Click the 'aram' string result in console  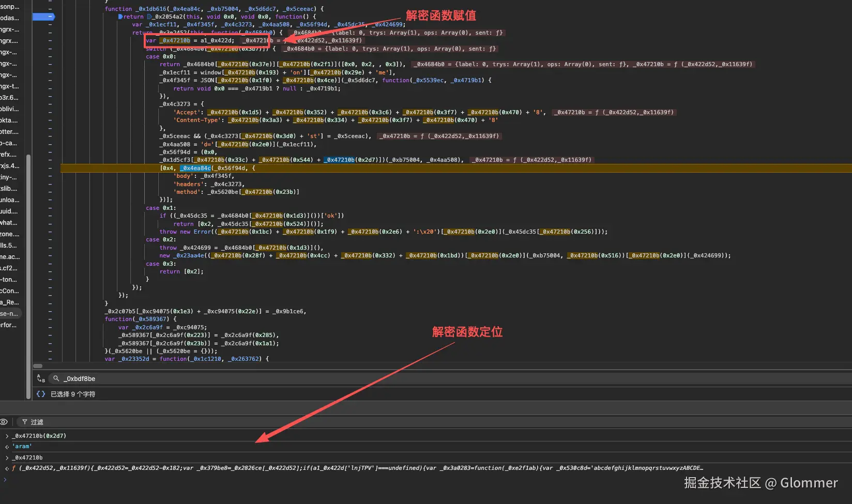click(x=23, y=447)
